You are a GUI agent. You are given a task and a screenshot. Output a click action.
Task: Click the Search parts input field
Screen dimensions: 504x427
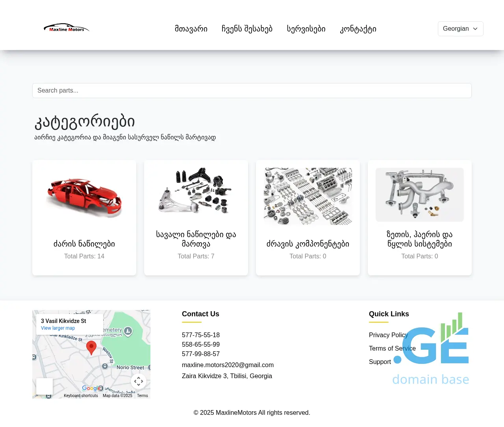[252, 91]
